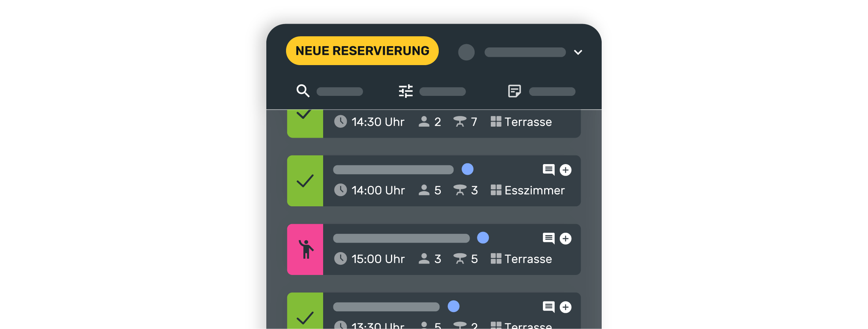This screenshot has width=868, height=329.
Task: Open comment icon on 13:30 Uhr reservation
Action: tap(548, 307)
